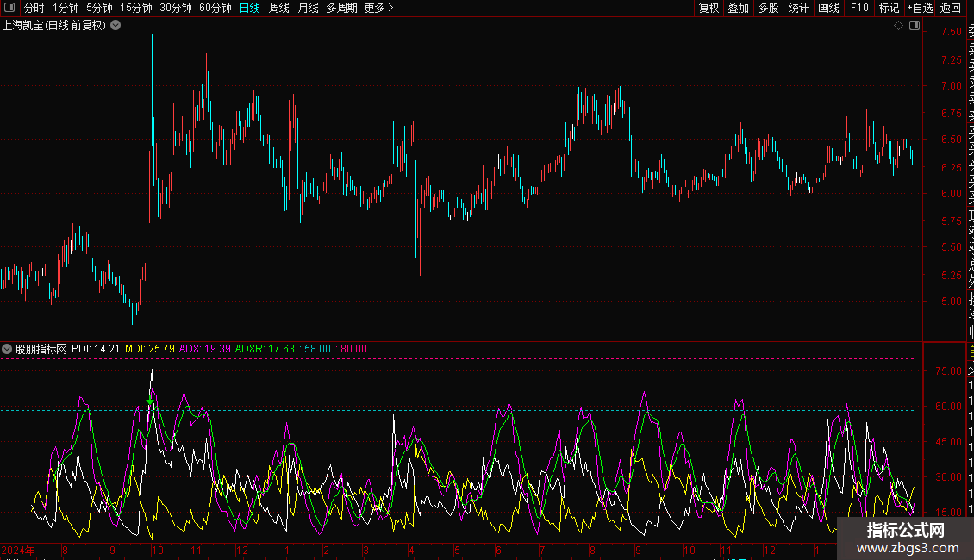Switch to 分时 time-sharing chart
This screenshot has height=560, width=974.
pos(34,8)
